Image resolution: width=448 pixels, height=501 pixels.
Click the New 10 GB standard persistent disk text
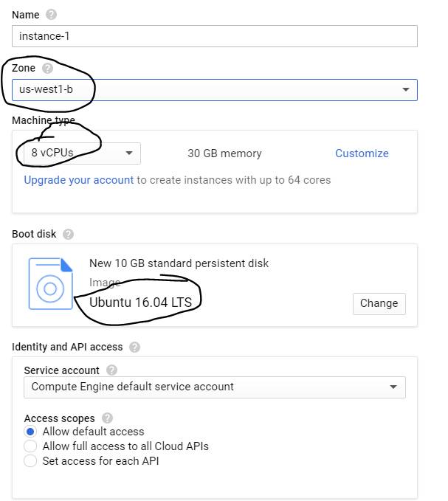[x=179, y=263]
